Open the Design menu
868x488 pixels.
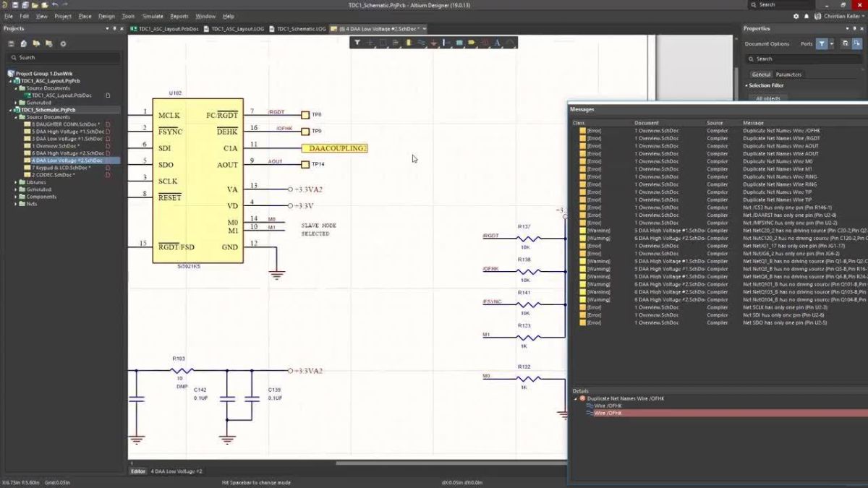pos(106,16)
